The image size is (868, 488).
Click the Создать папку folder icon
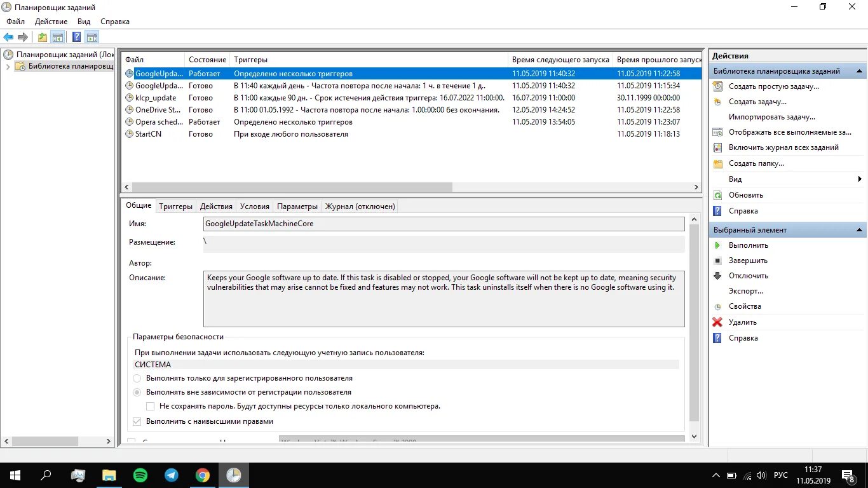pyautogui.click(x=717, y=163)
